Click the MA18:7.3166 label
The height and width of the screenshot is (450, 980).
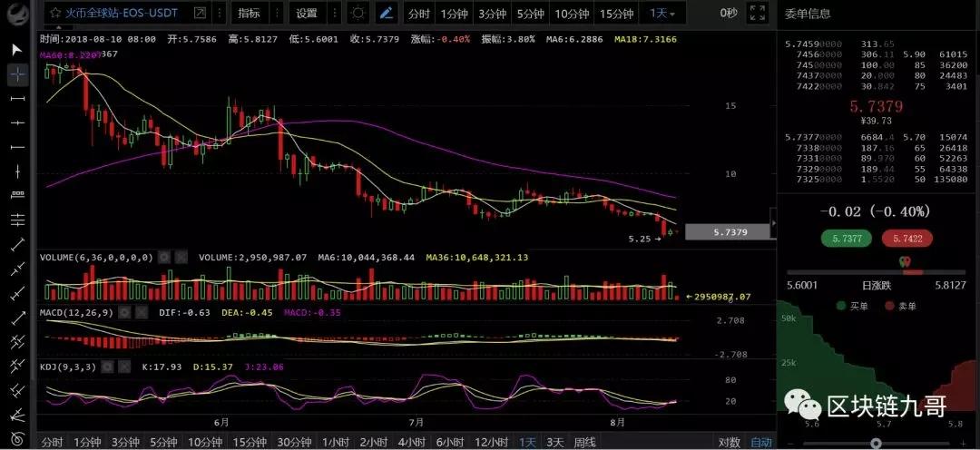[646, 39]
